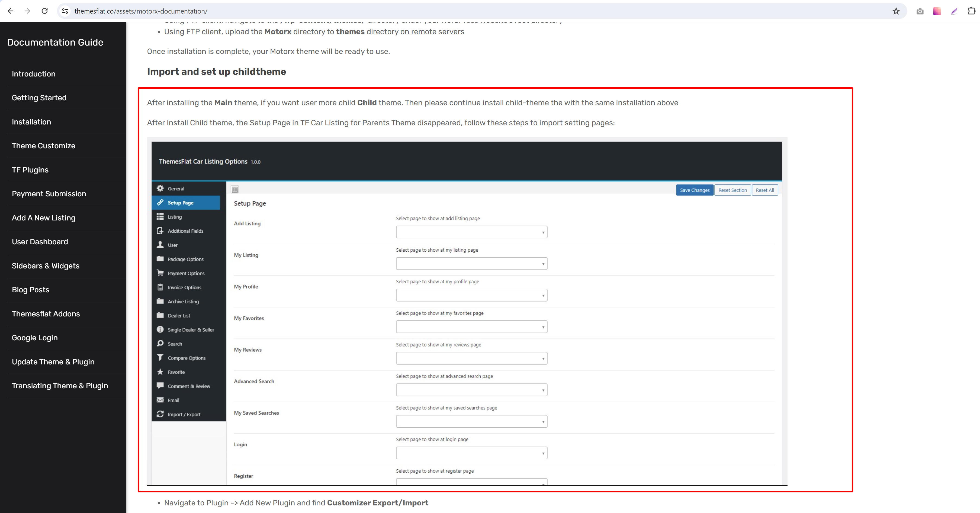Click the Single Dealer & Seller info icon
Image resolution: width=980 pixels, height=513 pixels.
[x=160, y=329]
